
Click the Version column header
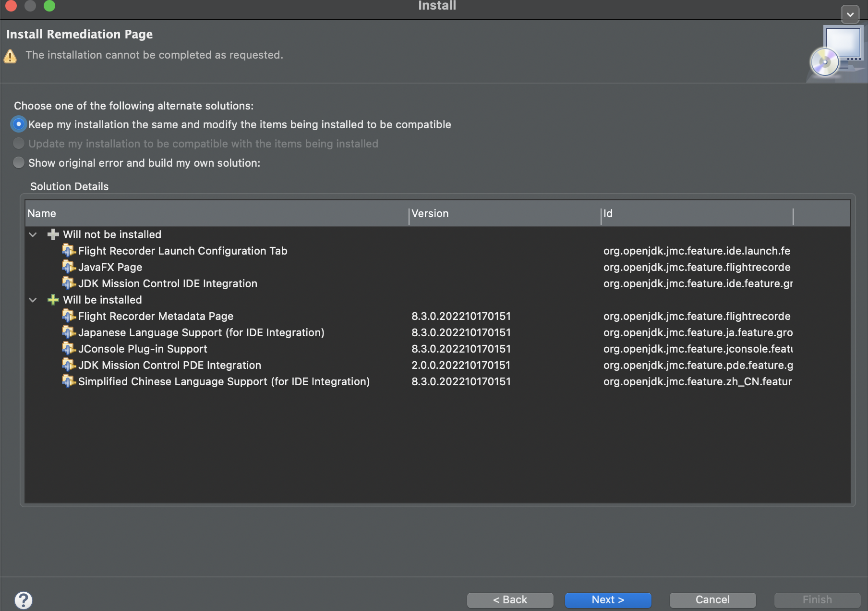point(504,214)
